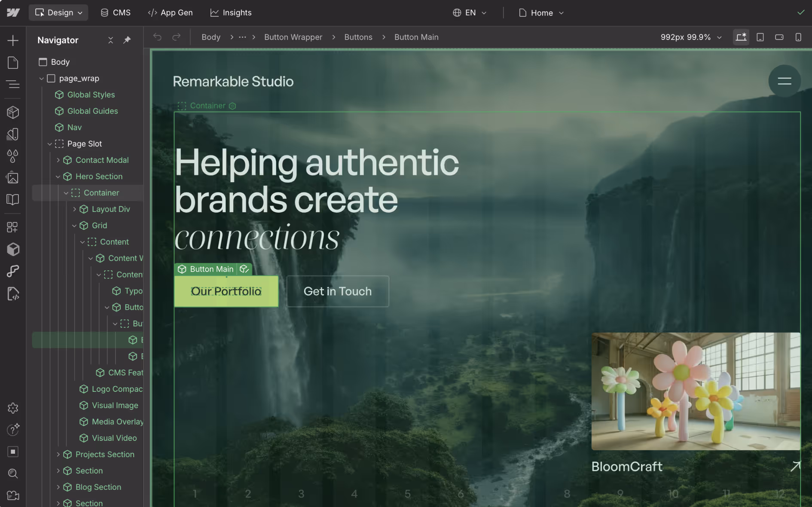Screen dimensions: 812x507
Task: Expand the Projects Section tree item
Action: 58,454
